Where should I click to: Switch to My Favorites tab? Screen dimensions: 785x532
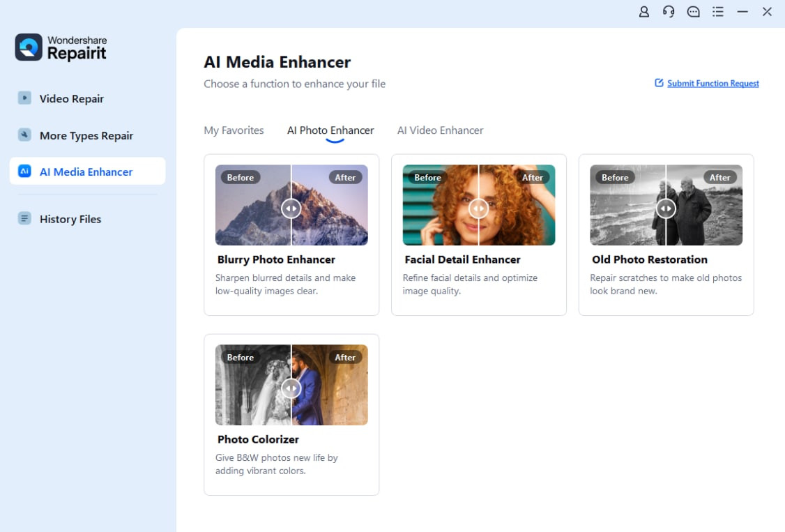tap(234, 130)
